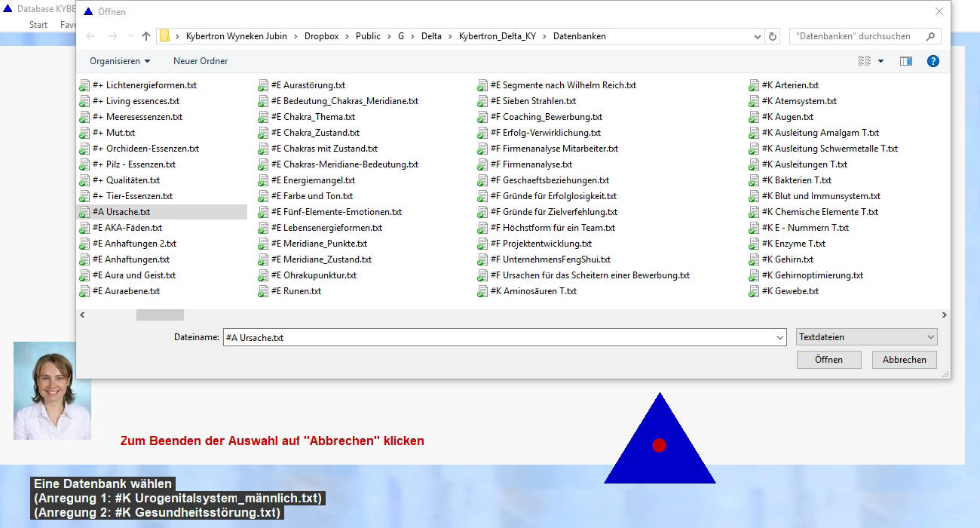Click the Dateiname input field
Screen dimensions: 980x528
click(x=498, y=338)
